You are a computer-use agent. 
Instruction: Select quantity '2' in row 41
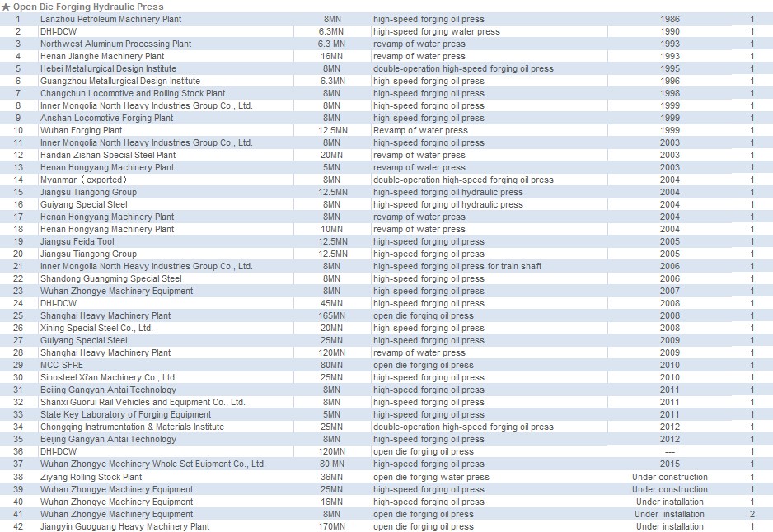(752, 514)
